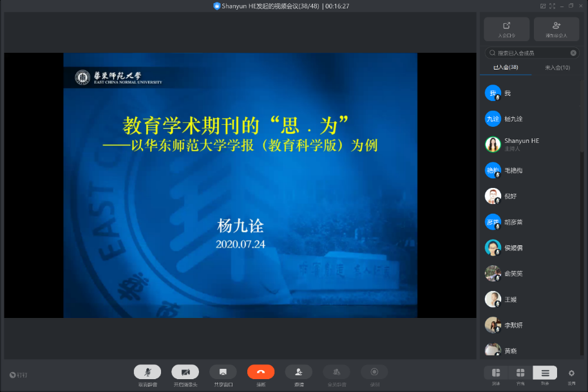Click the shared presentation slide
The height and width of the screenshot is (392, 588).
point(240,185)
